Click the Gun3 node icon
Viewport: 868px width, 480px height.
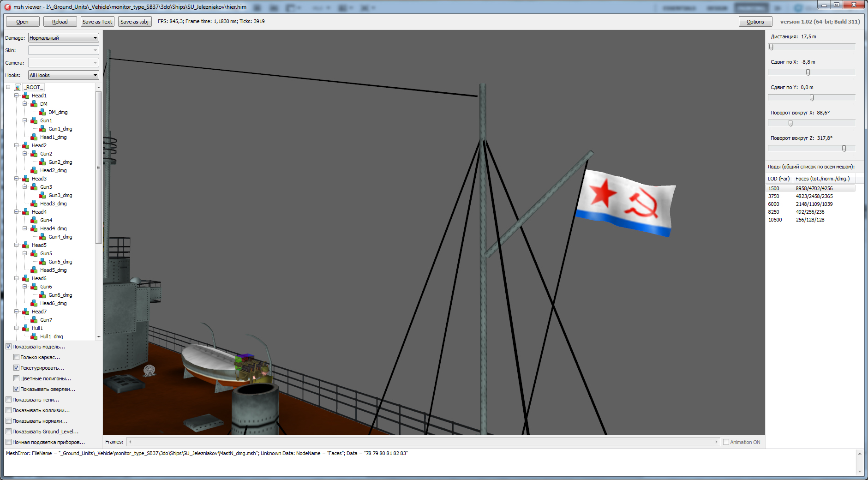pos(34,187)
